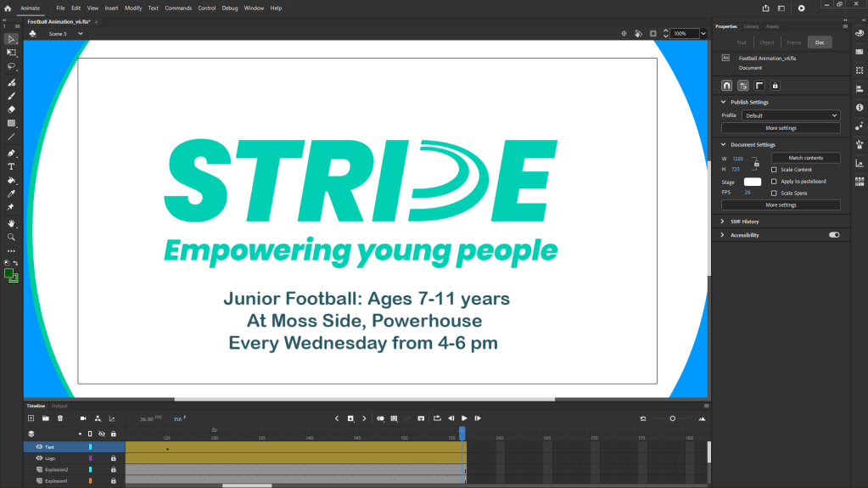Activate the Eyedropper tool
Image resolution: width=868 pixels, height=488 pixels.
click(x=11, y=194)
